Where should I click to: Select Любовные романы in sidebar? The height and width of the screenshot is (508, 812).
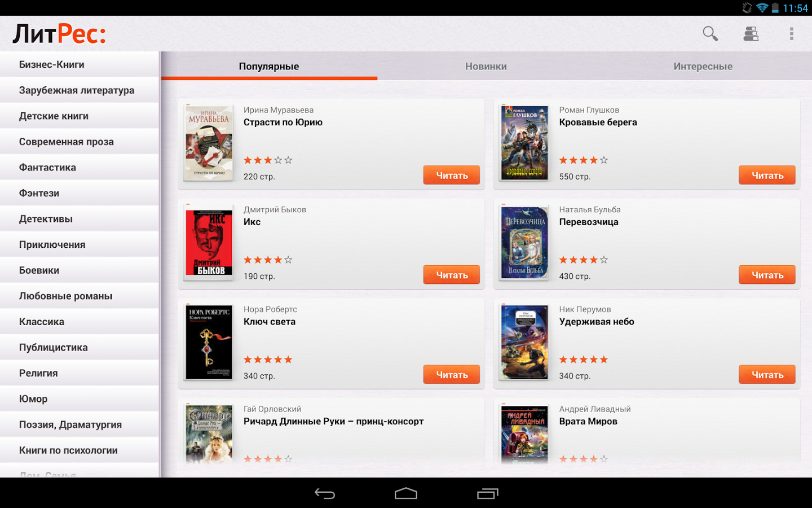pos(80,296)
